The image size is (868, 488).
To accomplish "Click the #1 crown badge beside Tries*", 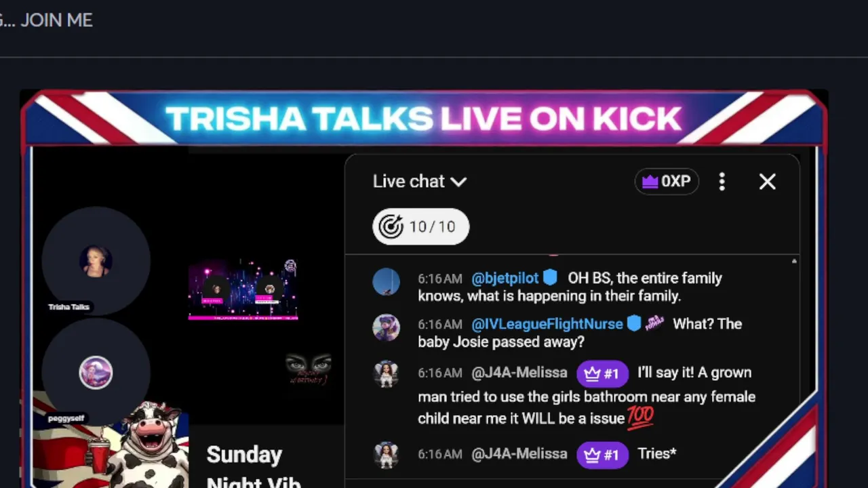I will pos(602,455).
